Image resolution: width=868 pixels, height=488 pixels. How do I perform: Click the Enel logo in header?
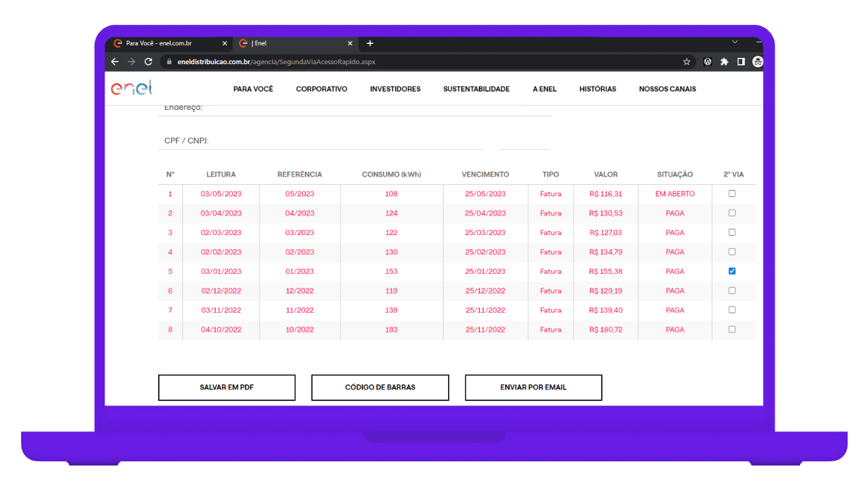132,89
